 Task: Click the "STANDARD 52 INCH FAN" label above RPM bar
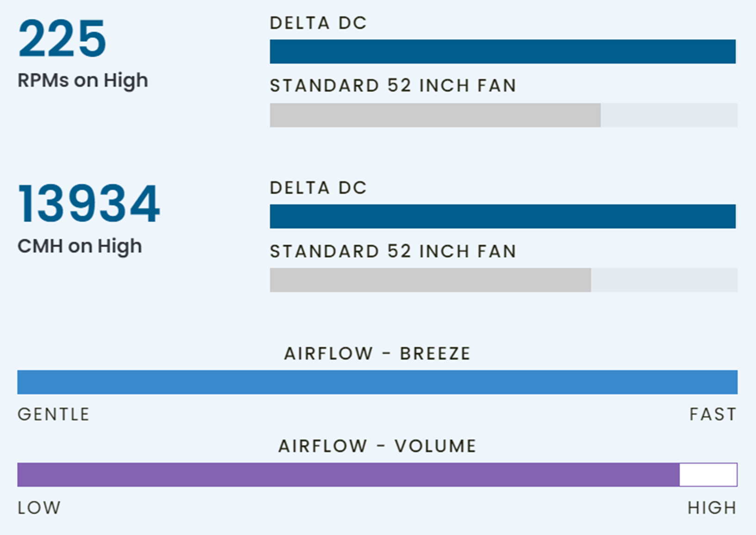coord(393,86)
